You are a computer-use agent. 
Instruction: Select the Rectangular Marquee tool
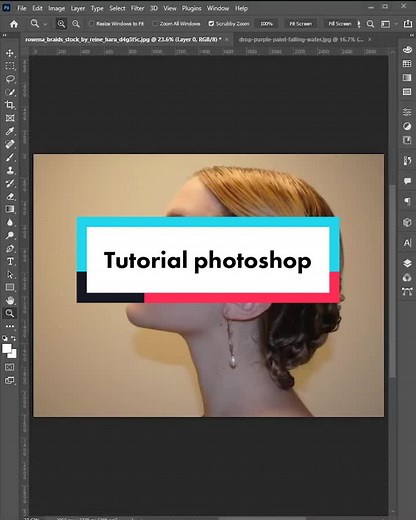(x=10, y=66)
